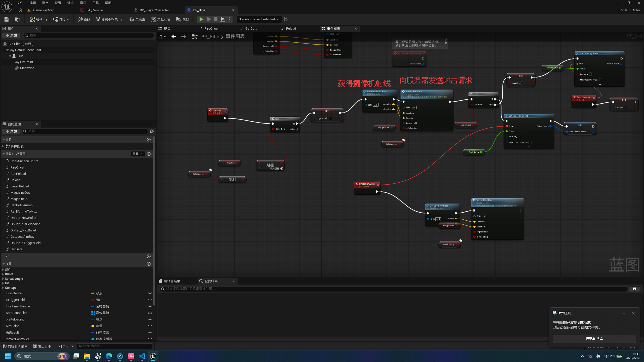
Task: Open the bookmarks dropdown in graph toolbar
Action: click(163, 37)
